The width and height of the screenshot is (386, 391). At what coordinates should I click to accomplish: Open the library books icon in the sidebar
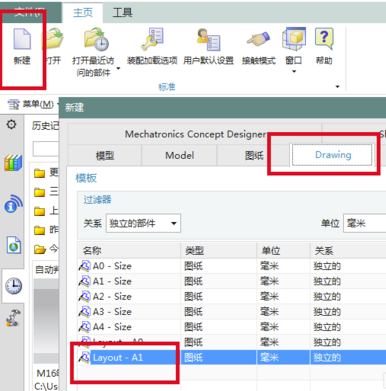click(x=13, y=163)
